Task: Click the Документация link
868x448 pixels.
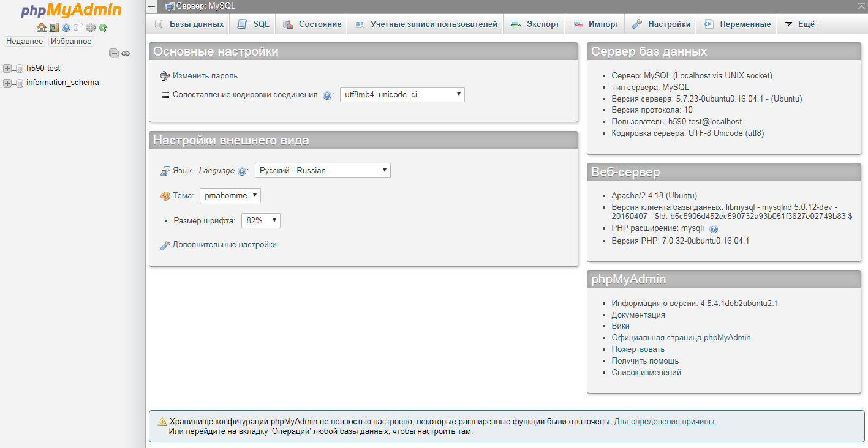Action: point(638,315)
